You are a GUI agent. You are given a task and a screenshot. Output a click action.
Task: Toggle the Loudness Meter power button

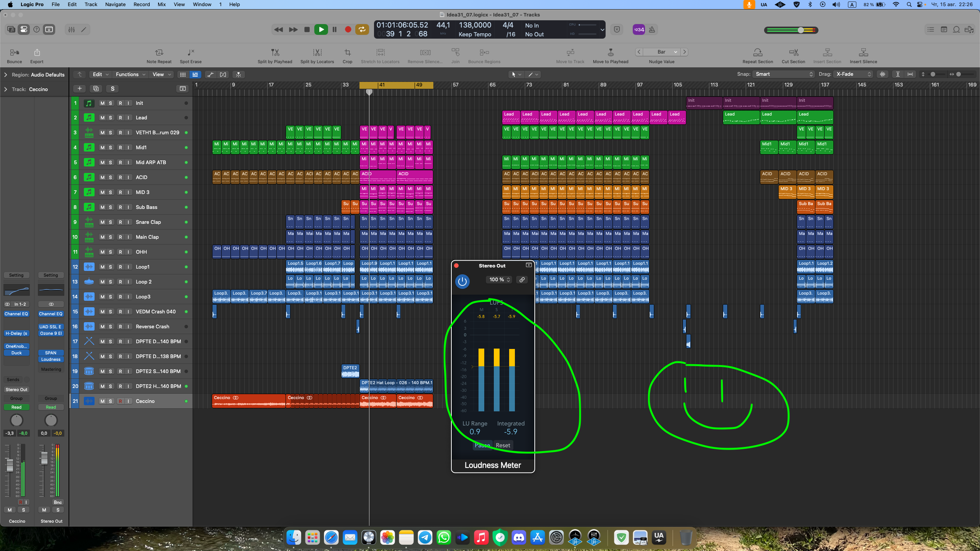(462, 281)
